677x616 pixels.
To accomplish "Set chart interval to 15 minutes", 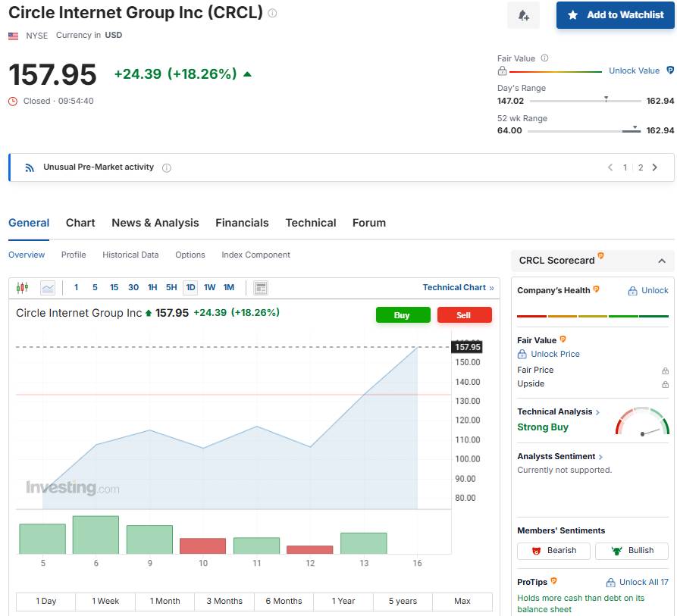I will tap(114, 287).
